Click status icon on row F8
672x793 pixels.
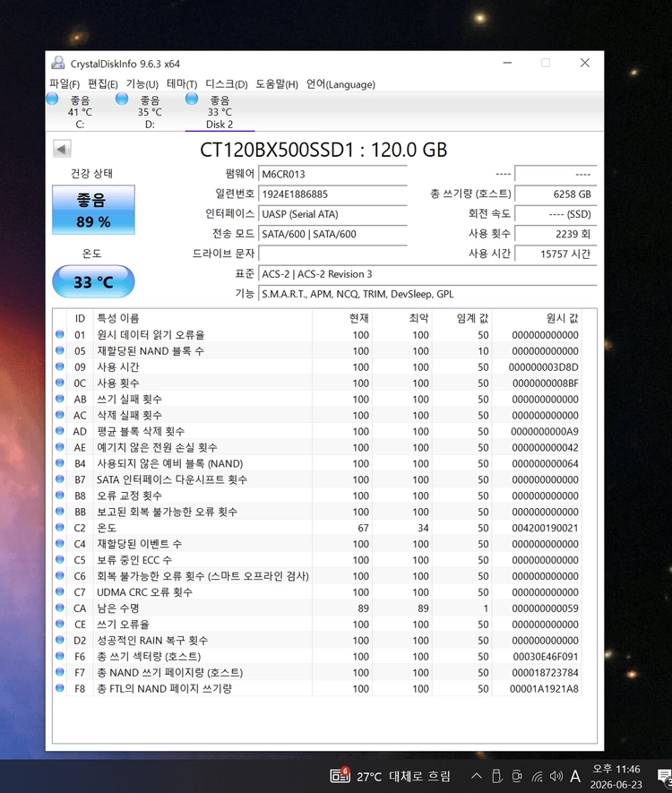click(x=60, y=688)
